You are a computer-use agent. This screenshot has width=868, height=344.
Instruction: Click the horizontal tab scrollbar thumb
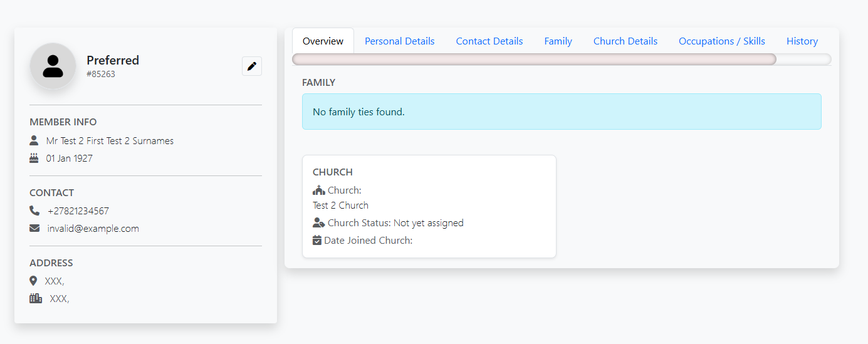(x=534, y=60)
